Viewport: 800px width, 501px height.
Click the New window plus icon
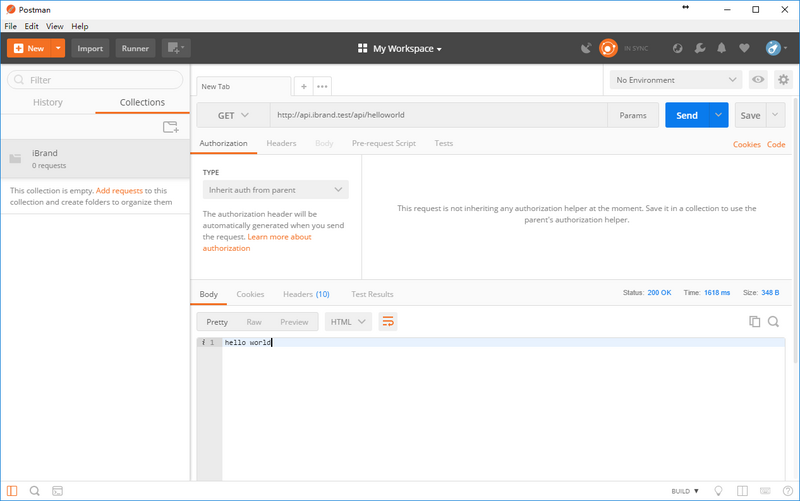tap(176, 48)
